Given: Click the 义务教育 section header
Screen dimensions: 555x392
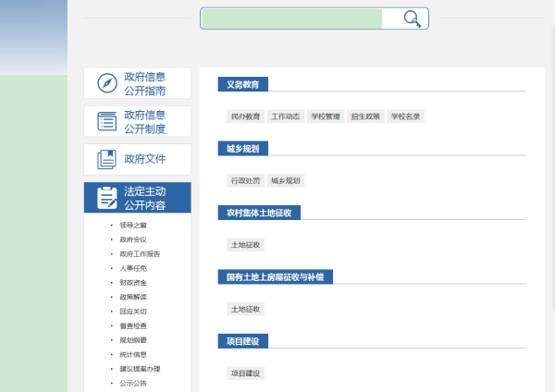Looking at the screenshot, I should [x=242, y=84].
